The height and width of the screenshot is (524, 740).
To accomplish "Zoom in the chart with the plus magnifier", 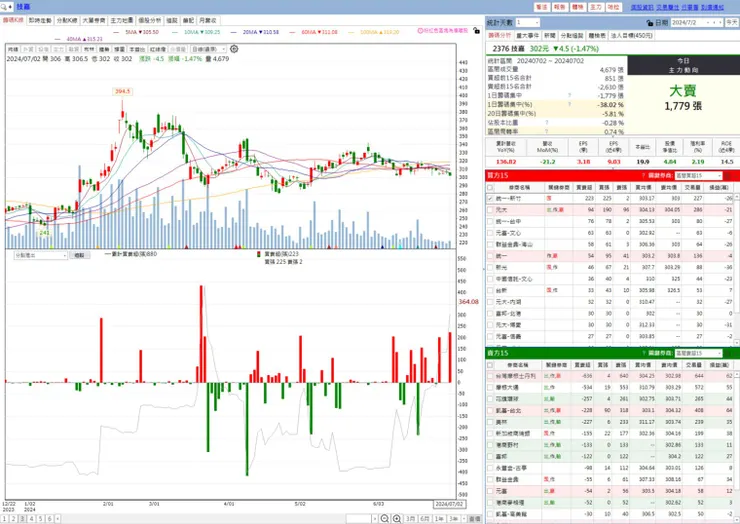I will (397, 518).
